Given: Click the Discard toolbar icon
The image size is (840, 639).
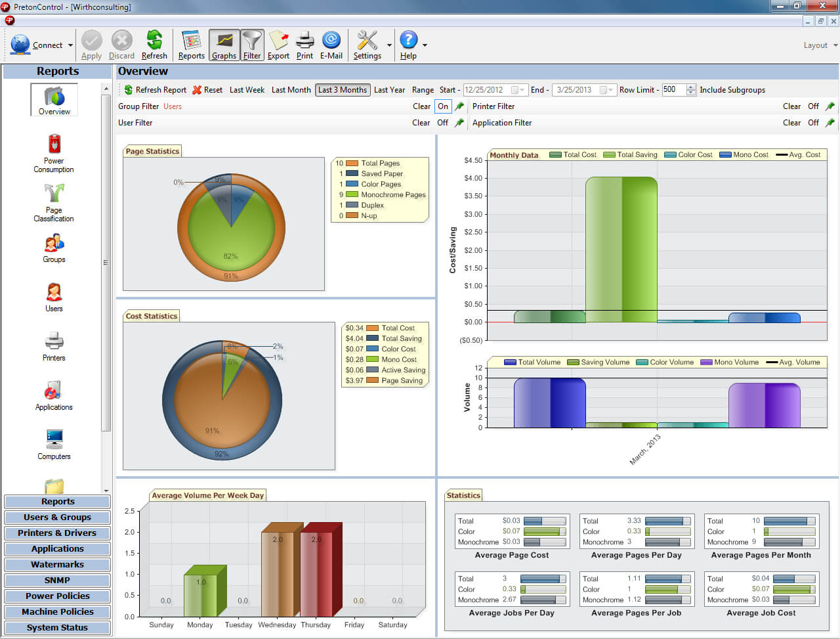Looking at the screenshot, I should point(121,41).
